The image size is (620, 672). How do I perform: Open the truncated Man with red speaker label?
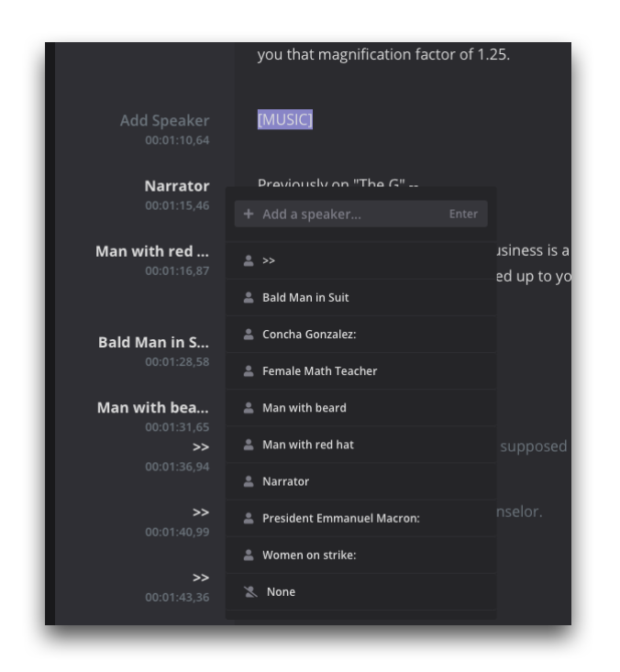[152, 251]
